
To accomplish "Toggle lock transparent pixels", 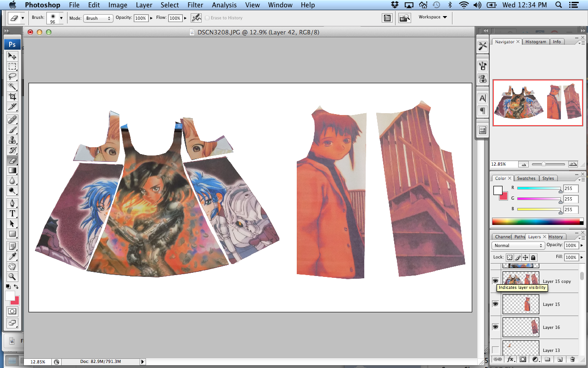I will [x=510, y=258].
